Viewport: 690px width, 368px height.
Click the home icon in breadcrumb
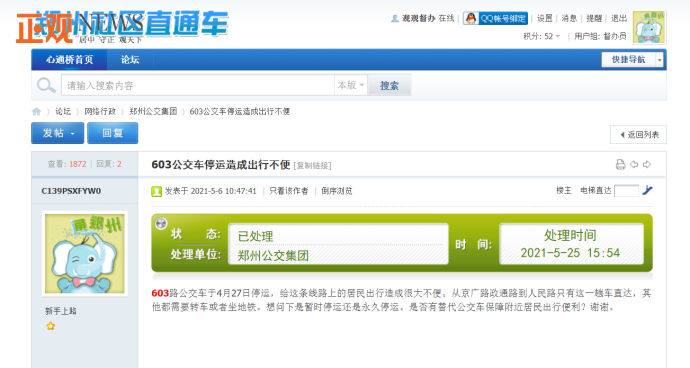[x=37, y=111]
